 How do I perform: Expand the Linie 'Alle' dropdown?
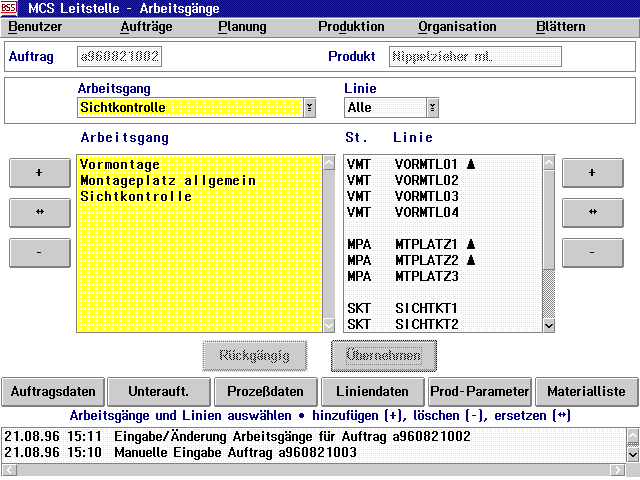coord(432,107)
